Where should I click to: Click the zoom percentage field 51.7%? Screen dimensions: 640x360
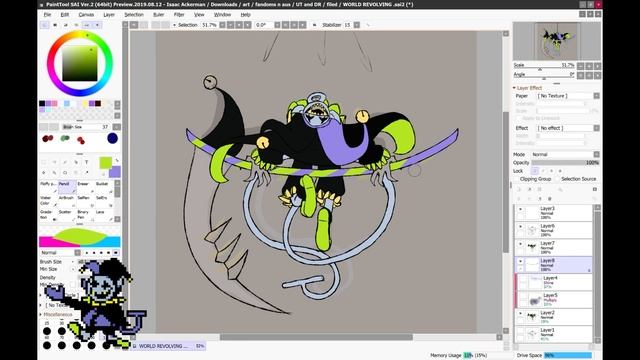(x=210, y=25)
